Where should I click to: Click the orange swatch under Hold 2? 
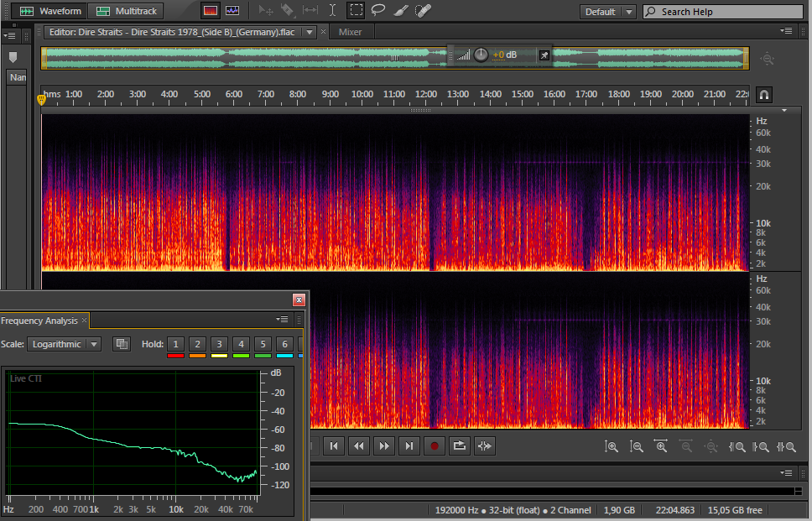coord(197,356)
